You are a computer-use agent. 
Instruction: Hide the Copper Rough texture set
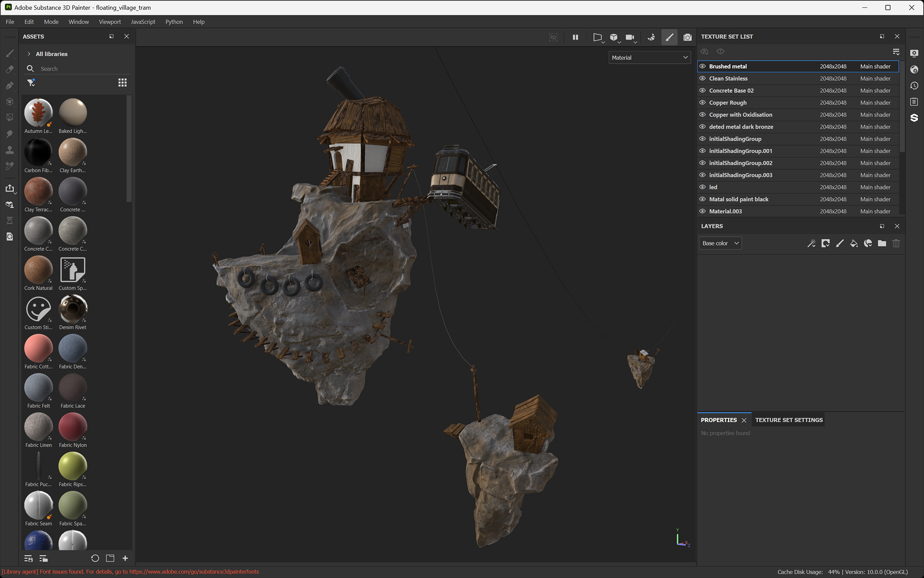click(703, 102)
